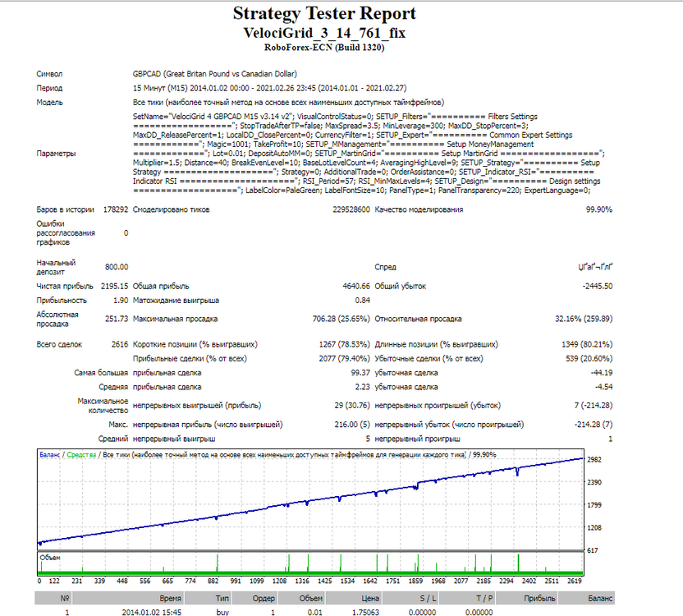Viewport: 683px width, 616px height.
Task: Click the initial deposit value 800.00
Action: tap(117, 267)
